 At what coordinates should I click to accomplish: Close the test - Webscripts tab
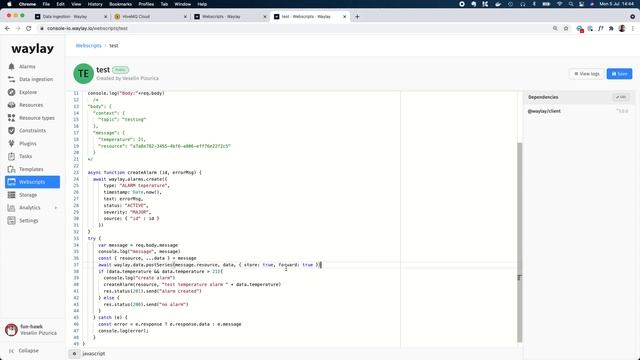pos(344,17)
